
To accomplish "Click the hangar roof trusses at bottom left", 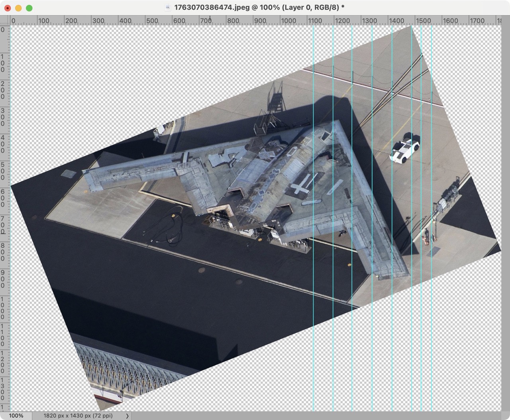I will [x=124, y=371].
